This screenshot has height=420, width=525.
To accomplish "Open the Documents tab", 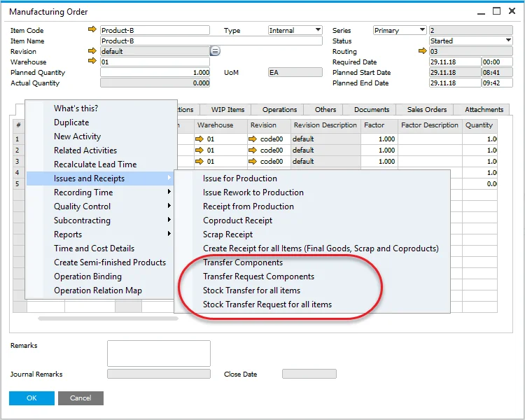I will coord(371,109).
